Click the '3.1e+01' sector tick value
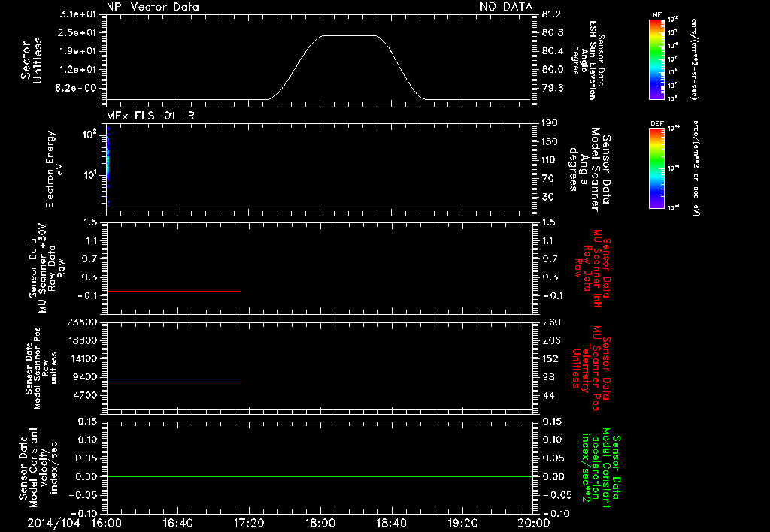This screenshot has height=532, width=770. pyautogui.click(x=78, y=14)
